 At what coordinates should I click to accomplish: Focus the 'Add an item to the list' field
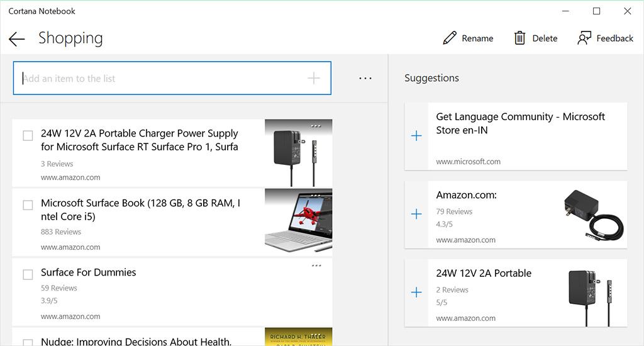(172, 78)
